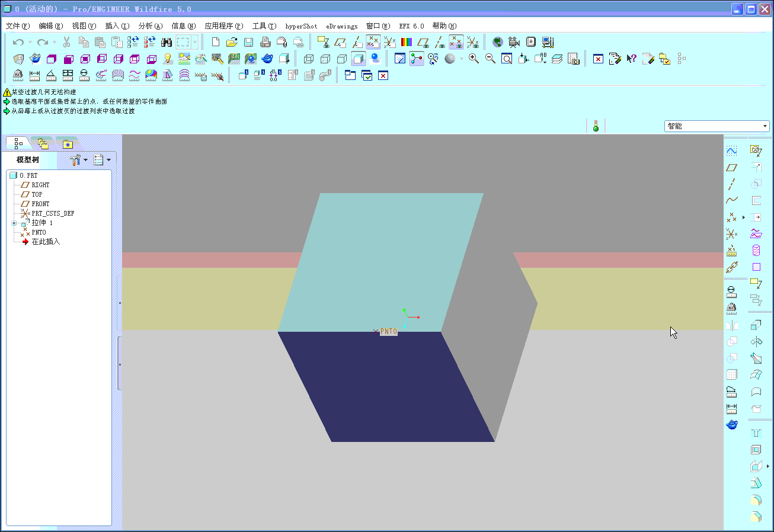Viewport: 774px width, 532px height.
Task: Save the current part
Action: [248, 41]
